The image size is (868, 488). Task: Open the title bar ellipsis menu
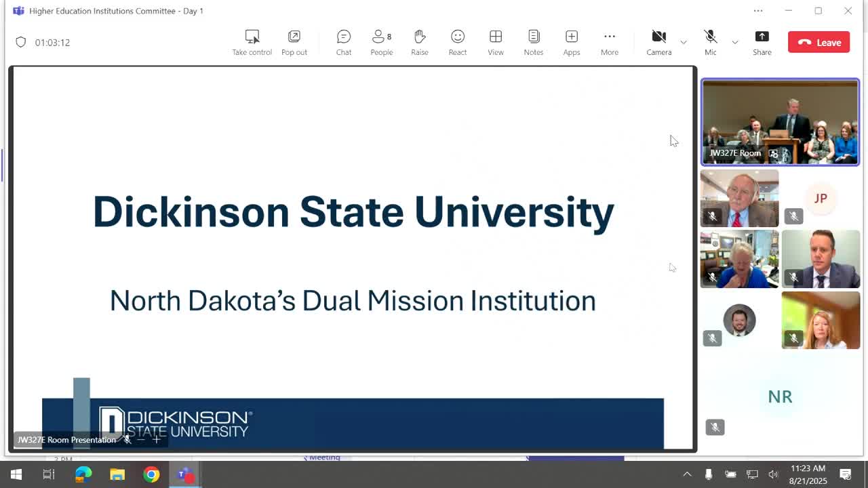tap(758, 11)
